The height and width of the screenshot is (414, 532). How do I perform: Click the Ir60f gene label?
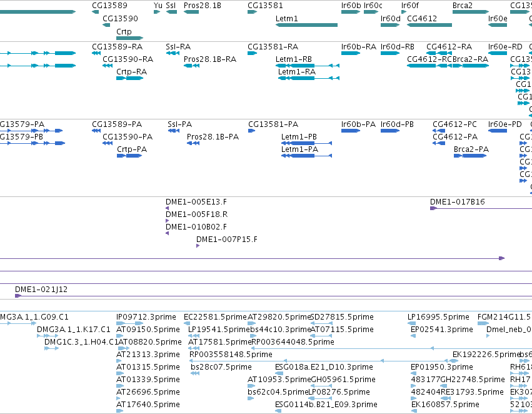pos(410,6)
